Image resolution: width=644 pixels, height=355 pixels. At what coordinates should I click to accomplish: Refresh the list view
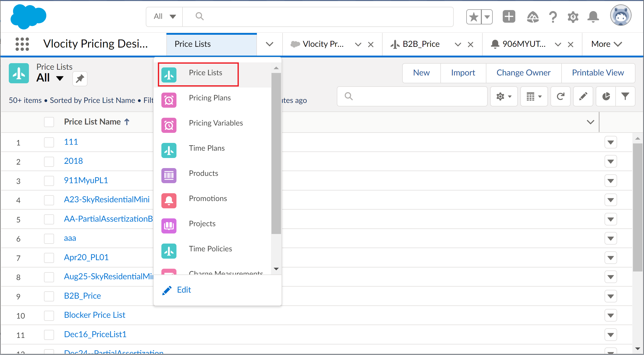561,96
